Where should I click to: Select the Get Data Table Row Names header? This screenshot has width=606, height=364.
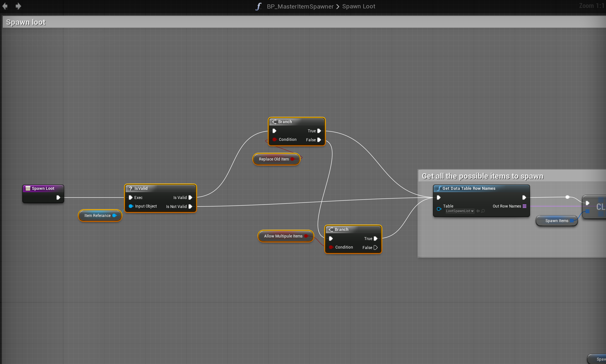(x=468, y=188)
